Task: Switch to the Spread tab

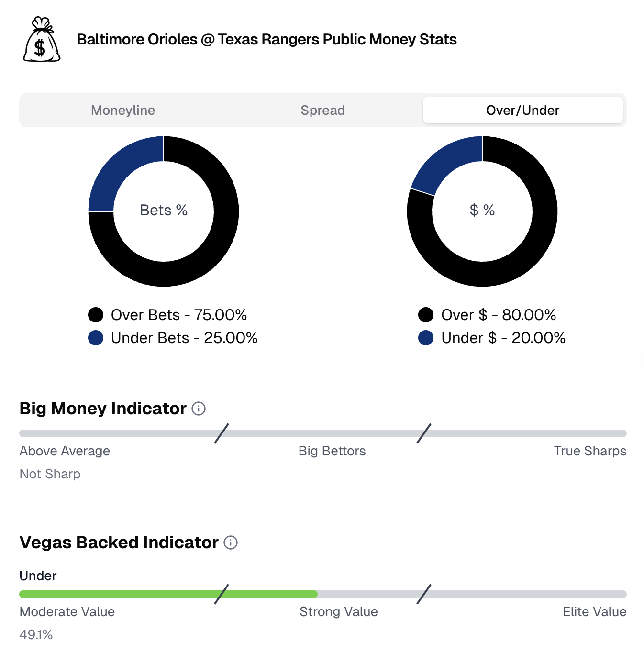Action: (323, 110)
